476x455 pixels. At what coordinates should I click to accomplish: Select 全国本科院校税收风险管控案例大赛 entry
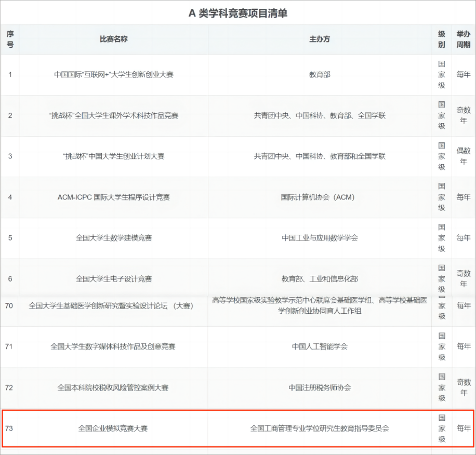113,387
